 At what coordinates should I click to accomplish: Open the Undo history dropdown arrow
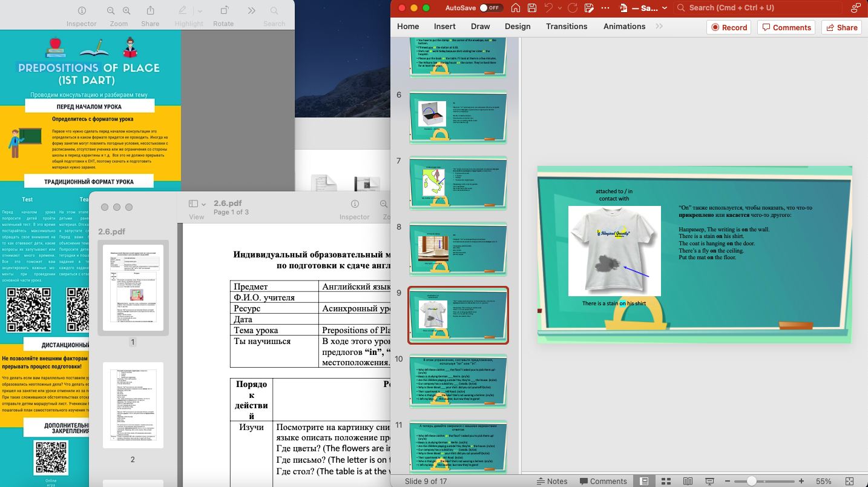[559, 8]
